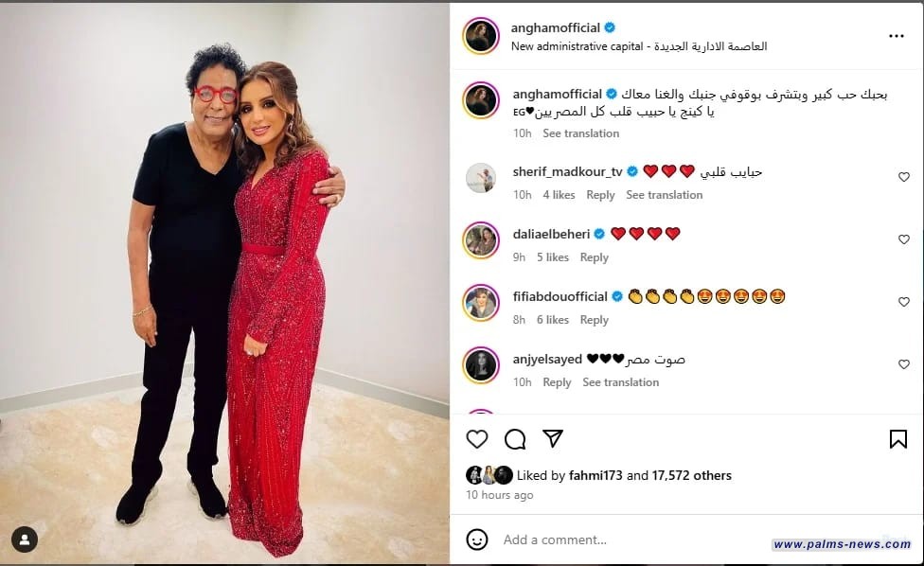See translation of the post caption
This screenshot has height=566, width=924.
(580, 133)
